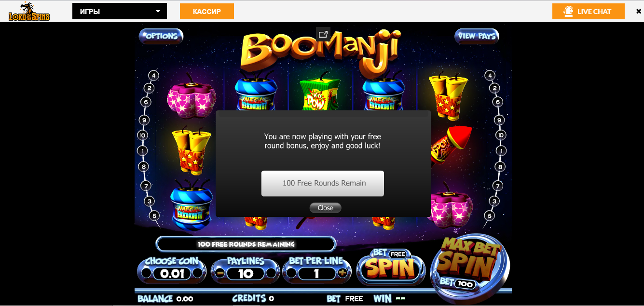Image resolution: width=644 pixels, height=306 pixels.
Task: Click right arrow of Choose Coin
Action: [198, 273]
